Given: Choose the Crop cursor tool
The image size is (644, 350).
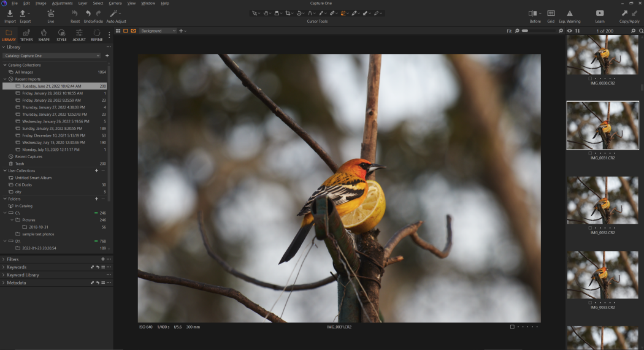Looking at the screenshot, I should coord(288,13).
